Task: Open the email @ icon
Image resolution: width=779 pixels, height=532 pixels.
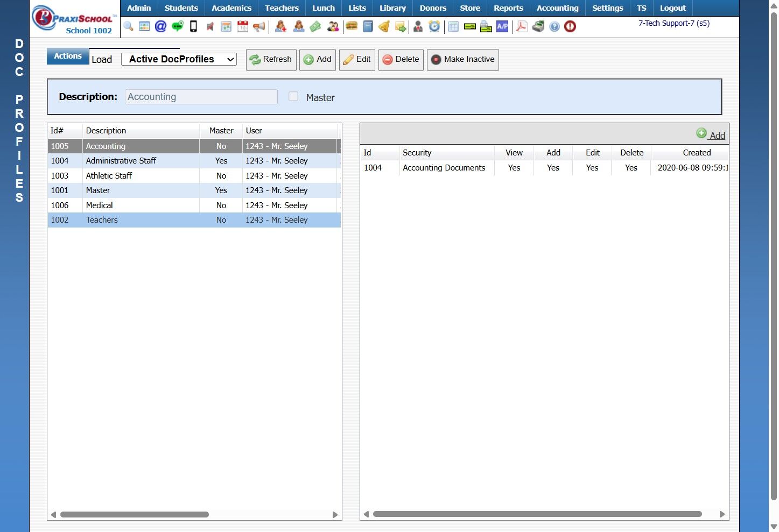Action: 160,26
